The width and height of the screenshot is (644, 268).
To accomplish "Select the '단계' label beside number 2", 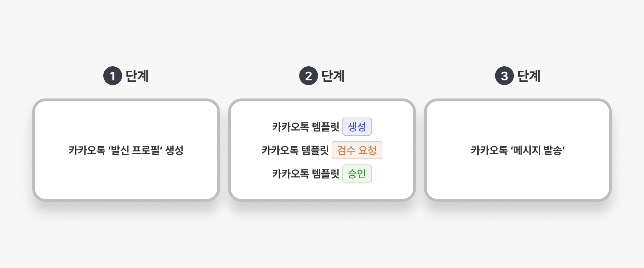I will point(333,76).
